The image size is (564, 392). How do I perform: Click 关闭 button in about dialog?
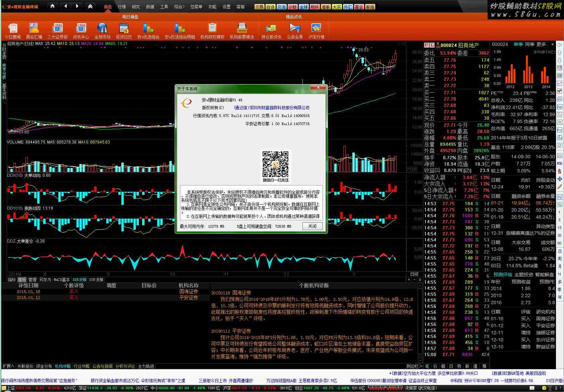pyautogui.click(x=313, y=226)
